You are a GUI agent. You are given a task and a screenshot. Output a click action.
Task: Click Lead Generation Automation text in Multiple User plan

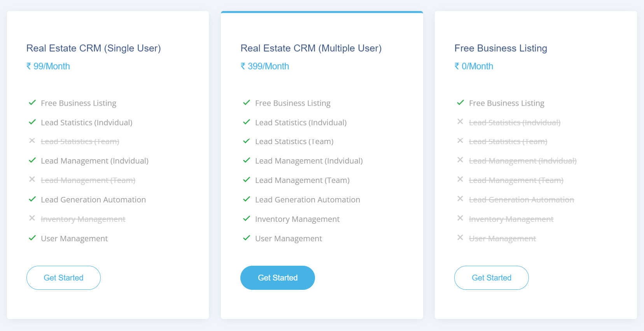[308, 200]
